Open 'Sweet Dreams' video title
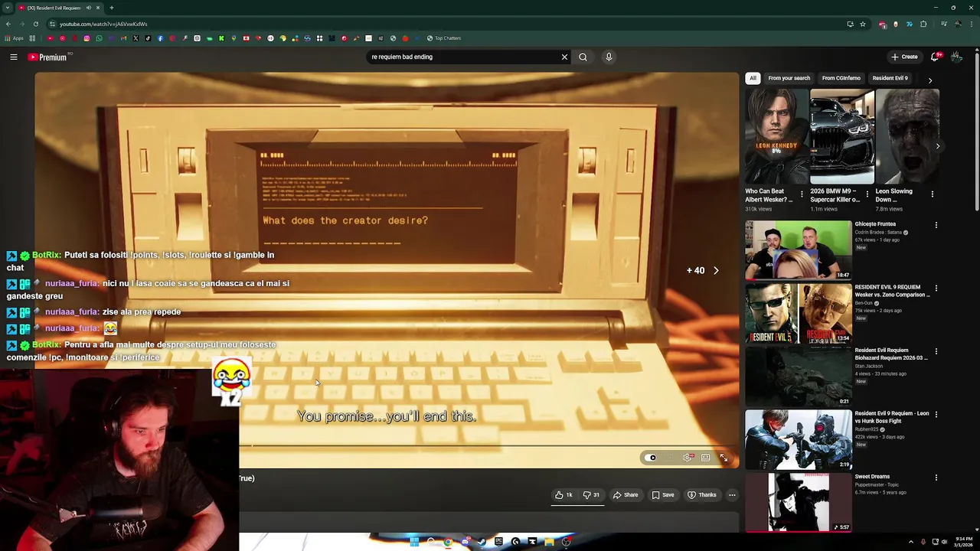The width and height of the screenshot is (980, 551). [x=872, y=477]
